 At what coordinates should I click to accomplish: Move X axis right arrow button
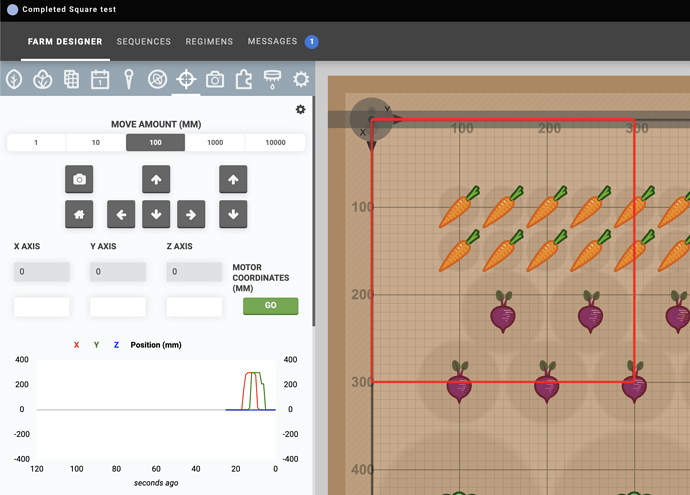191,214
